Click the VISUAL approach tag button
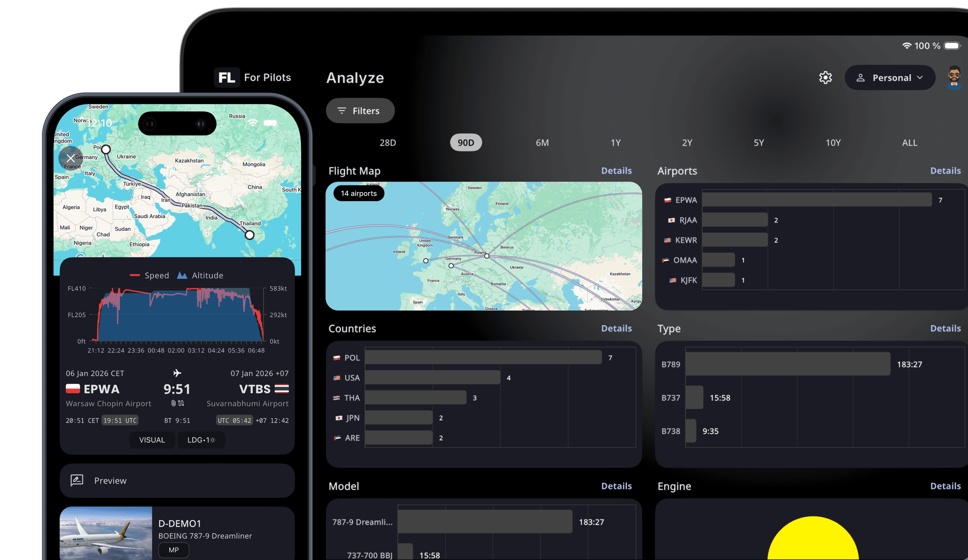Image resolution: width=968 pixels, height=560 pixels. (152, 440)
